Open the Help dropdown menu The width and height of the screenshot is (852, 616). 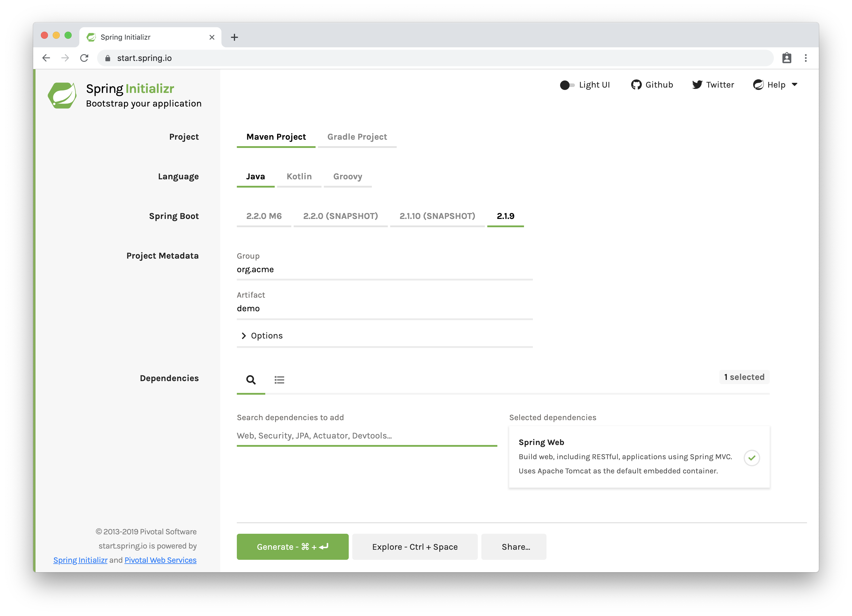(775, 85)
